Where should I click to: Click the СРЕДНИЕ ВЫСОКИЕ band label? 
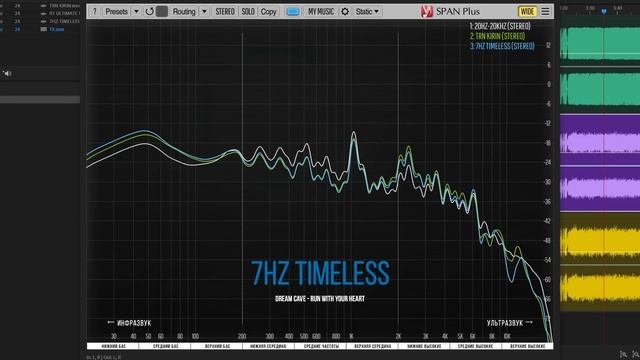[x=476, y=346]
